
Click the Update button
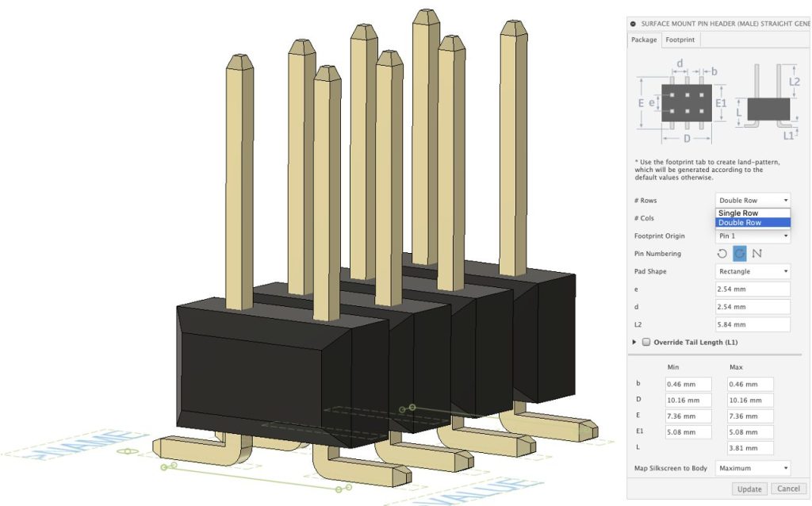[749, 489]
